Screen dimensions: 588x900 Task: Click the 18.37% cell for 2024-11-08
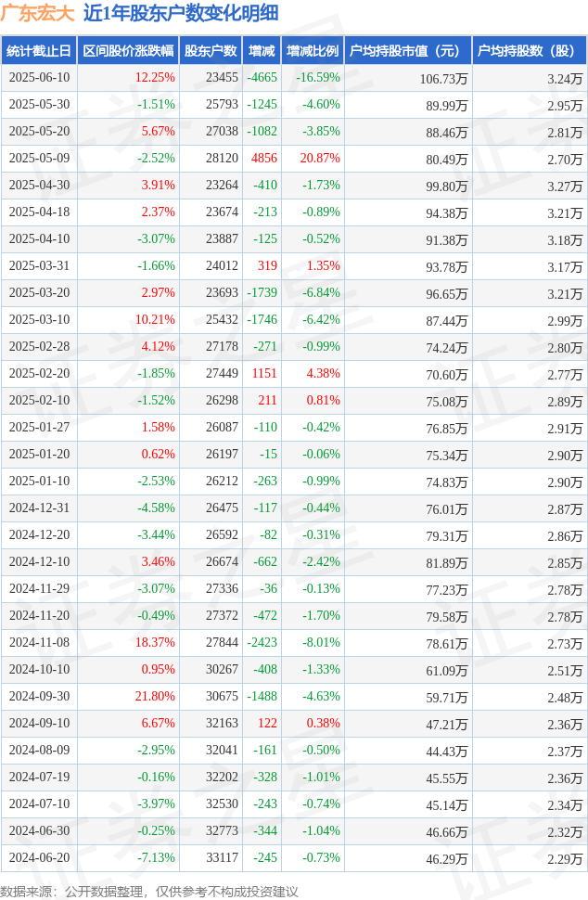[155, 642]
